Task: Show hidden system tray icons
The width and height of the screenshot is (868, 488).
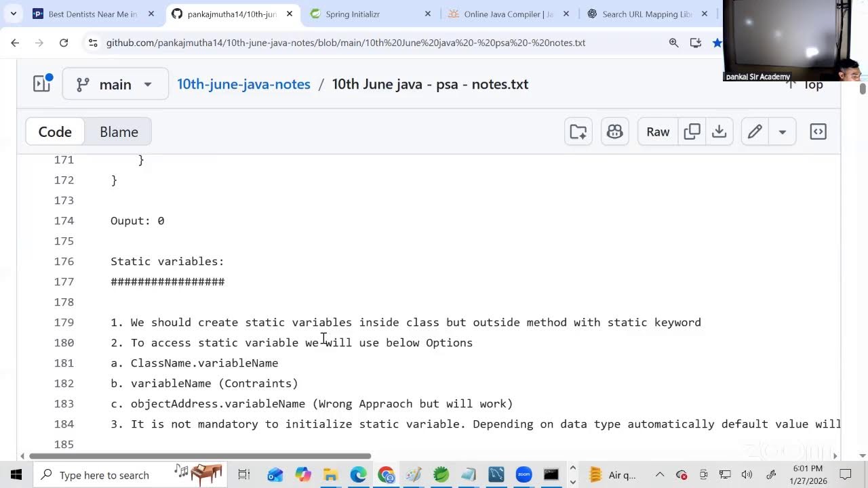Action: coord(659,474)
